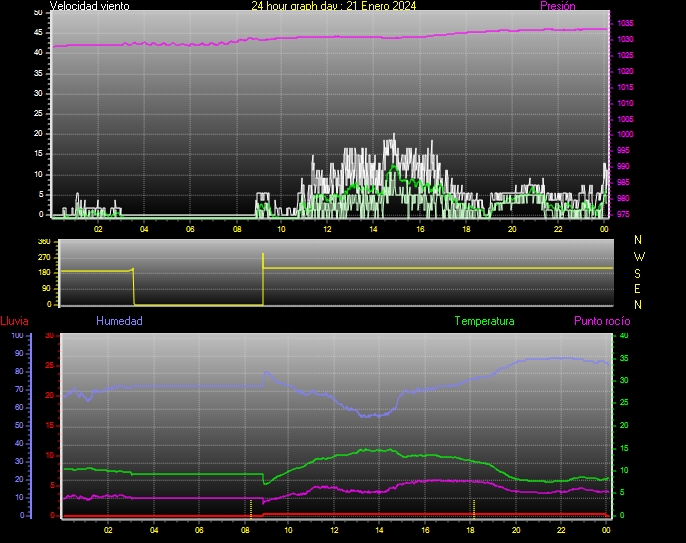Click the topmost "N" compass letter
The height and width of the screenshot is (543, 686).
pos(638,240)
